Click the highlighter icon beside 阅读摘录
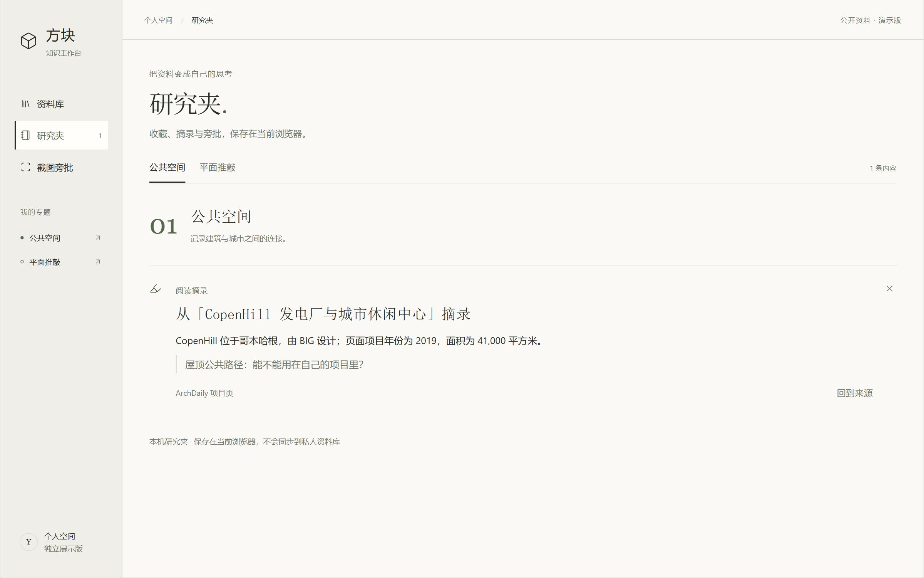 (x=156, y=289)
